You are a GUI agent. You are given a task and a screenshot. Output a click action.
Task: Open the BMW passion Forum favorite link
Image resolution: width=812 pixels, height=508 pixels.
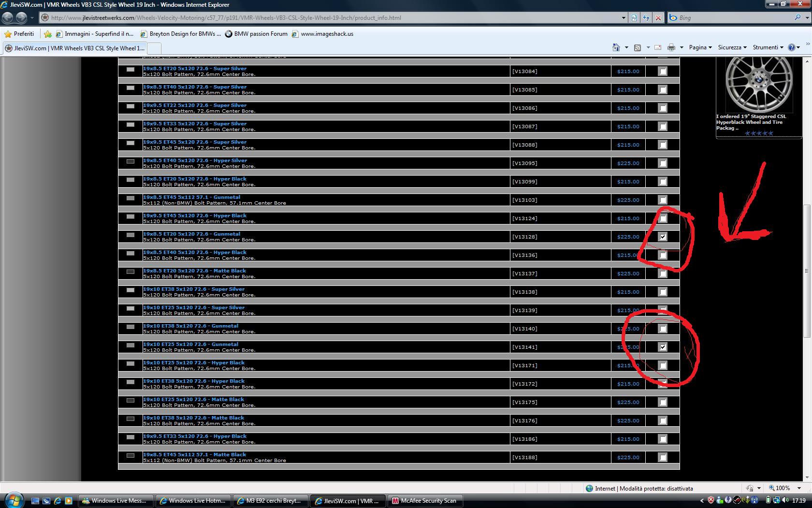click(256, 34)
